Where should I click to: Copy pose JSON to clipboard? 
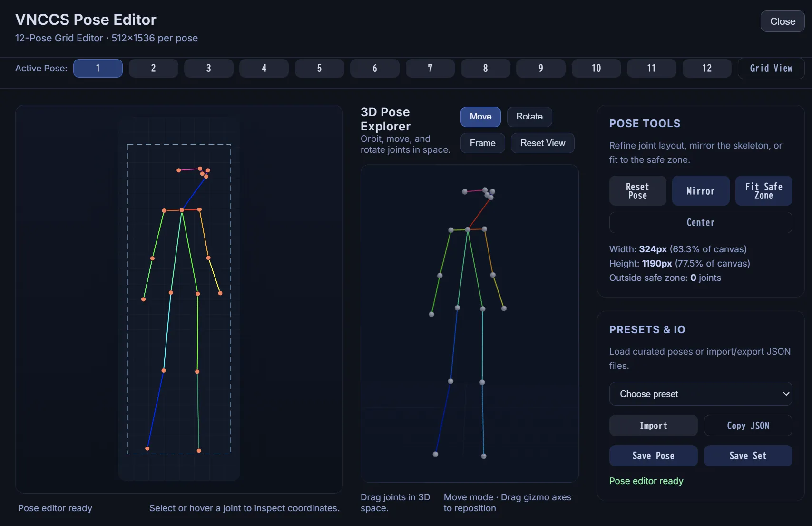748,426
